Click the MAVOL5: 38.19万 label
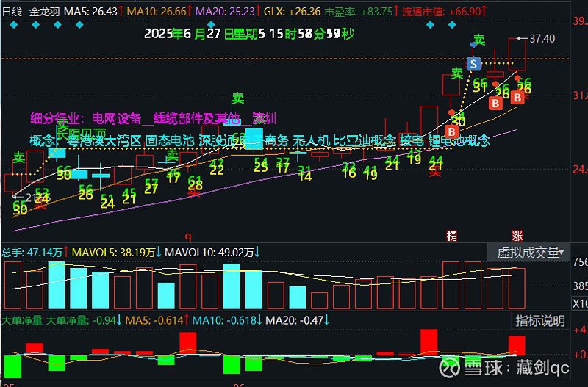 pos(117,252)
